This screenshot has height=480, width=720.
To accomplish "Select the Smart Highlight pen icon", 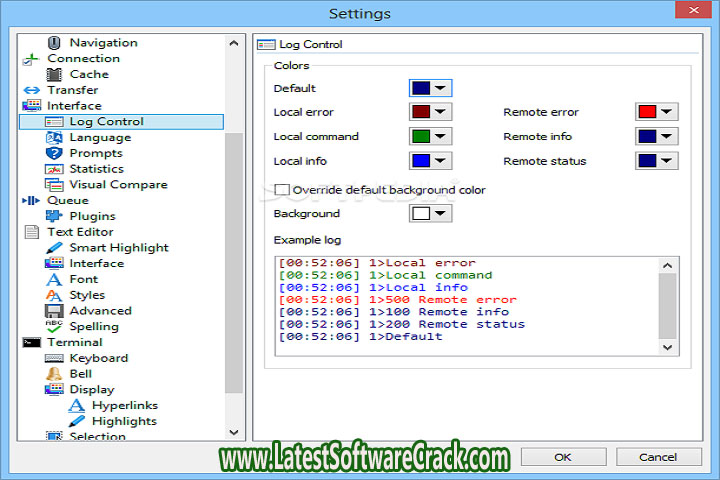I will 54,248.
